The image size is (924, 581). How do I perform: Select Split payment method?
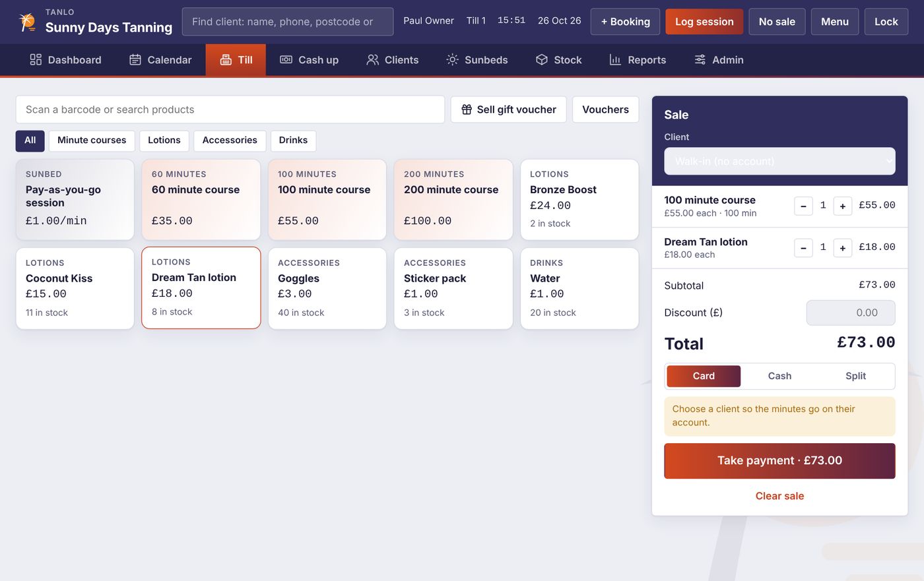[855, 376]
